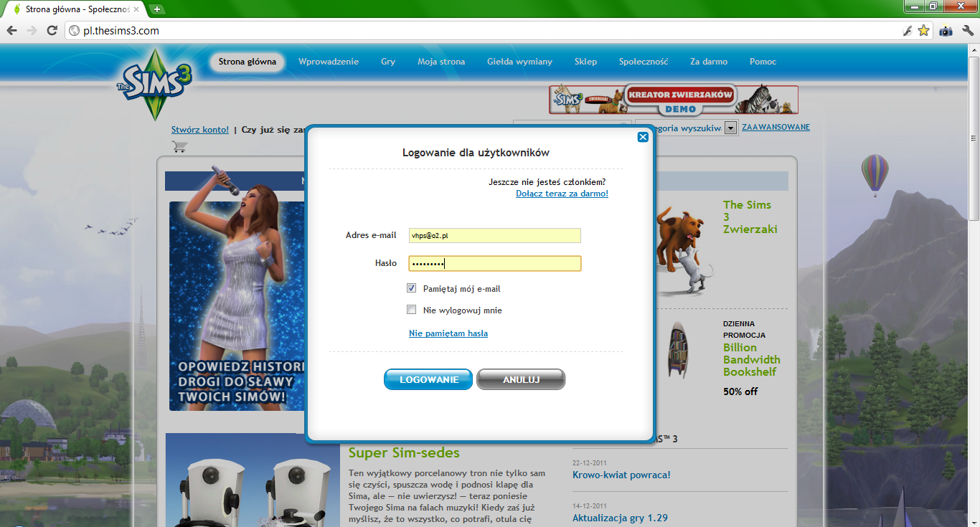Go to Moja strona
Screen dimensions: 980x527
click(x=441, y=62)
